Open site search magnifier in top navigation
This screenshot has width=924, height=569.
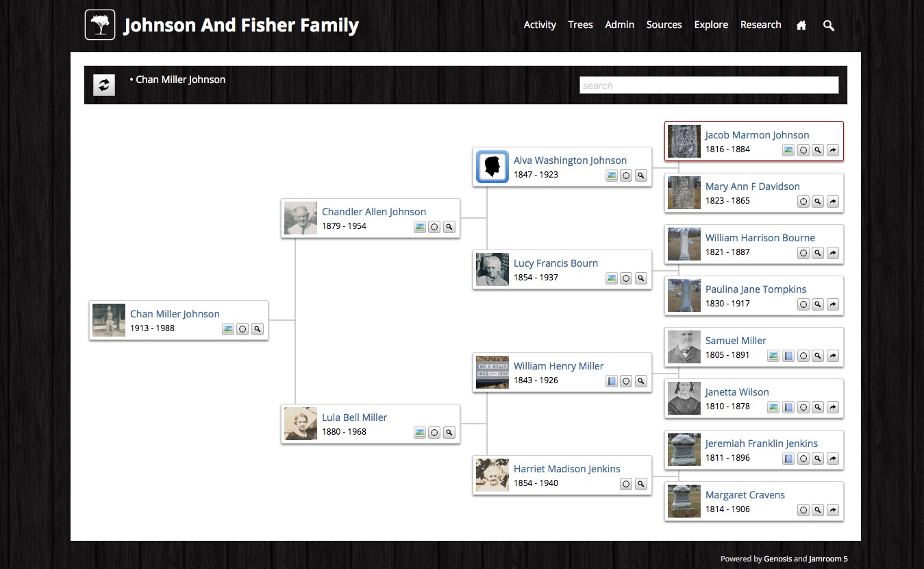(x=829, y=25)
